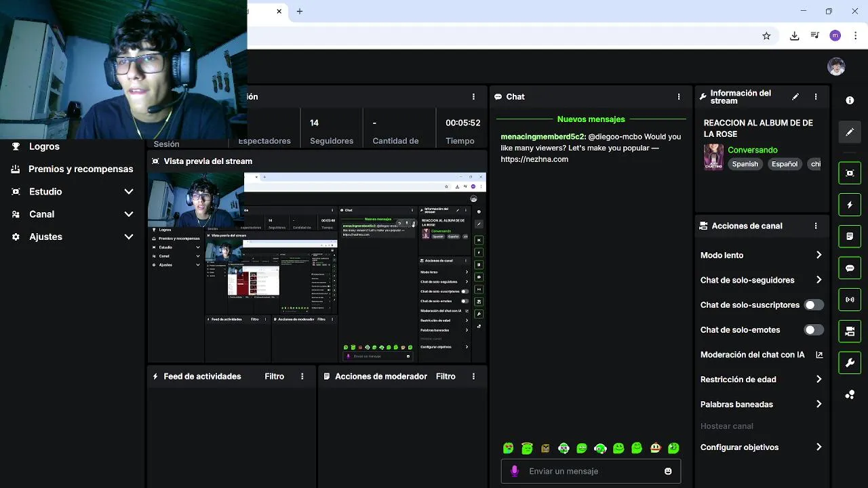Open Configurar objetivos options
The height and width of the screenshot is (488, 868).
[761, 447]
